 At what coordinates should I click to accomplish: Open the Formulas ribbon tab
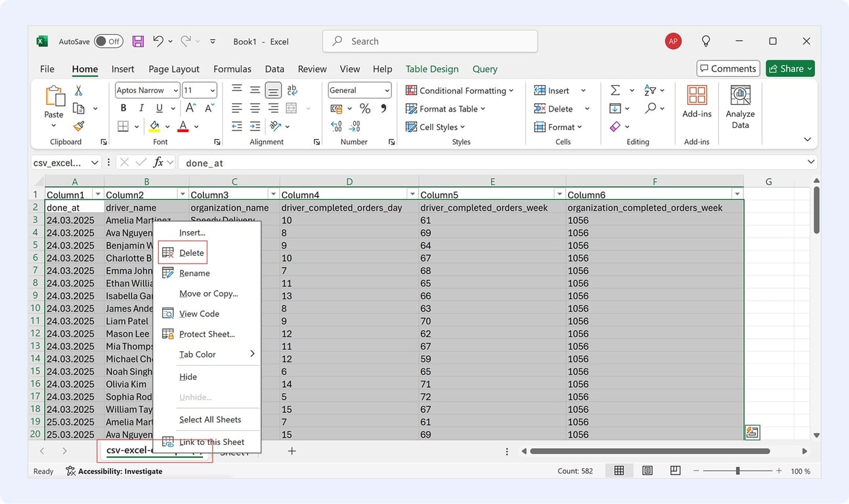[x=232, y=69]
